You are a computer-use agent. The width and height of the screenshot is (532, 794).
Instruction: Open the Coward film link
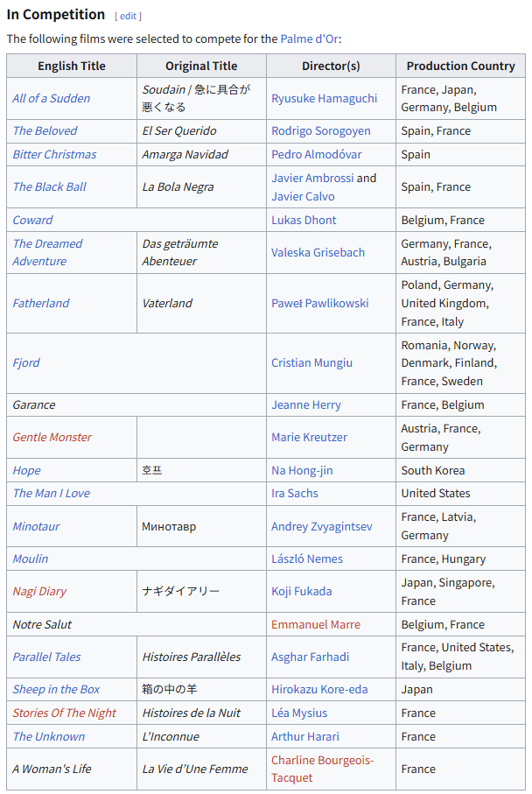[32, 220]
